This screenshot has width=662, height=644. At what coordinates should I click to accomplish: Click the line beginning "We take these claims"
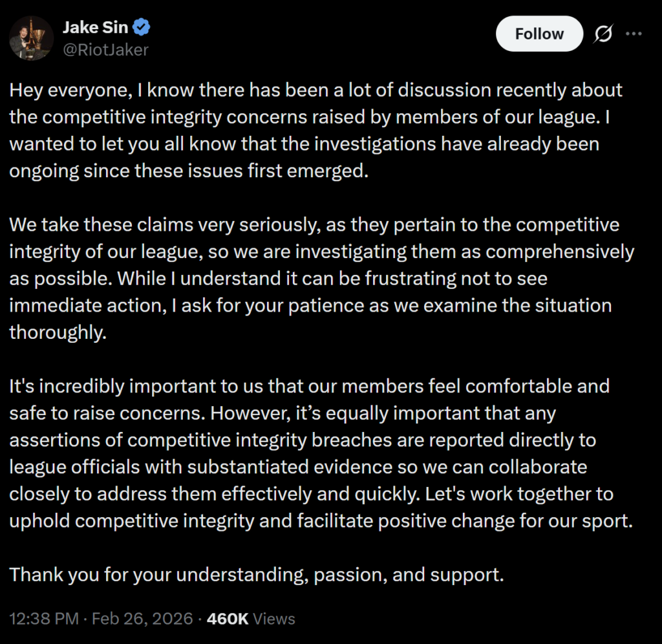click(314, 224)
